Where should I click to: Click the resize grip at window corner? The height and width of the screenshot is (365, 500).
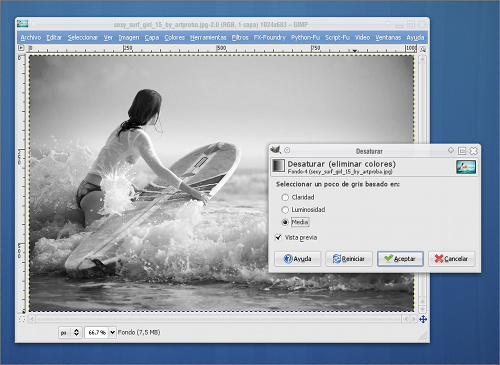423,336
